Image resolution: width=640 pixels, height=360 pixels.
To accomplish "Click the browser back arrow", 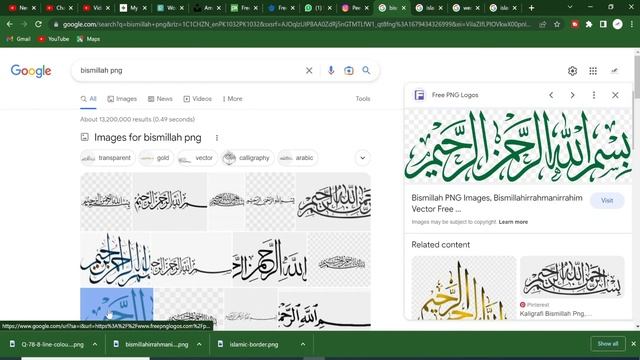I will 9,24.
